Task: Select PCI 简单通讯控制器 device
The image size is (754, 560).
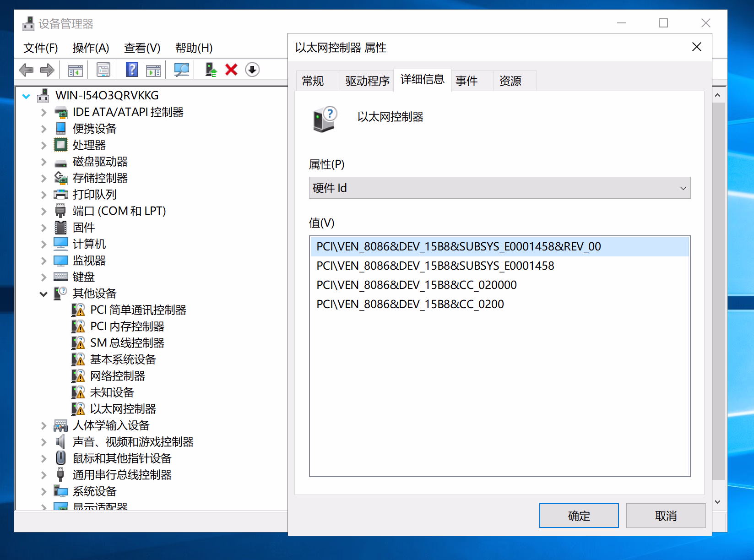Action: point(138,310)
